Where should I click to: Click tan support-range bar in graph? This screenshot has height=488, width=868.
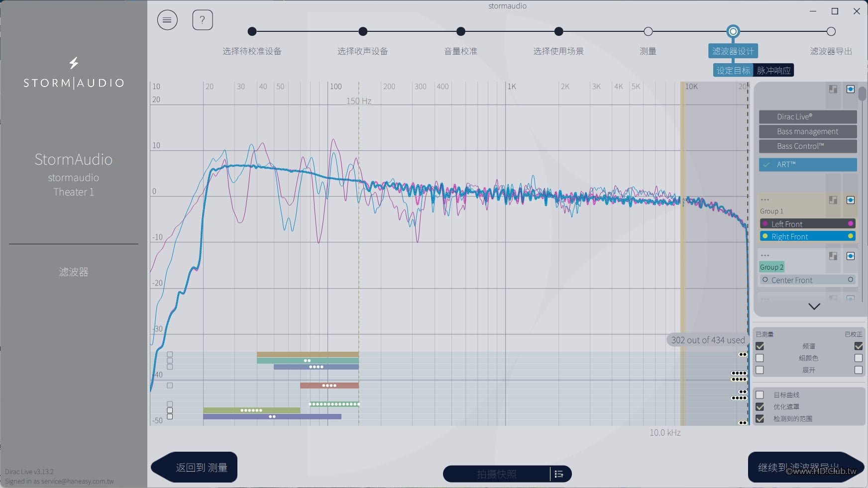308,354
